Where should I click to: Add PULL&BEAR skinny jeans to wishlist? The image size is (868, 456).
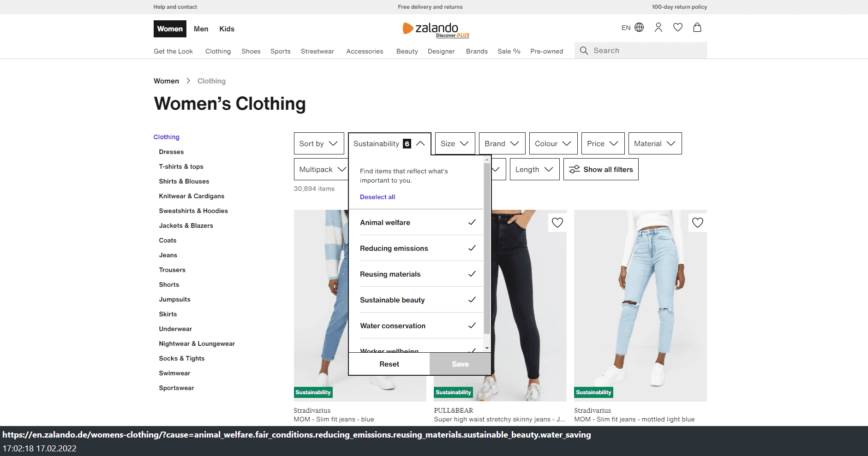[x=557, y=223]
